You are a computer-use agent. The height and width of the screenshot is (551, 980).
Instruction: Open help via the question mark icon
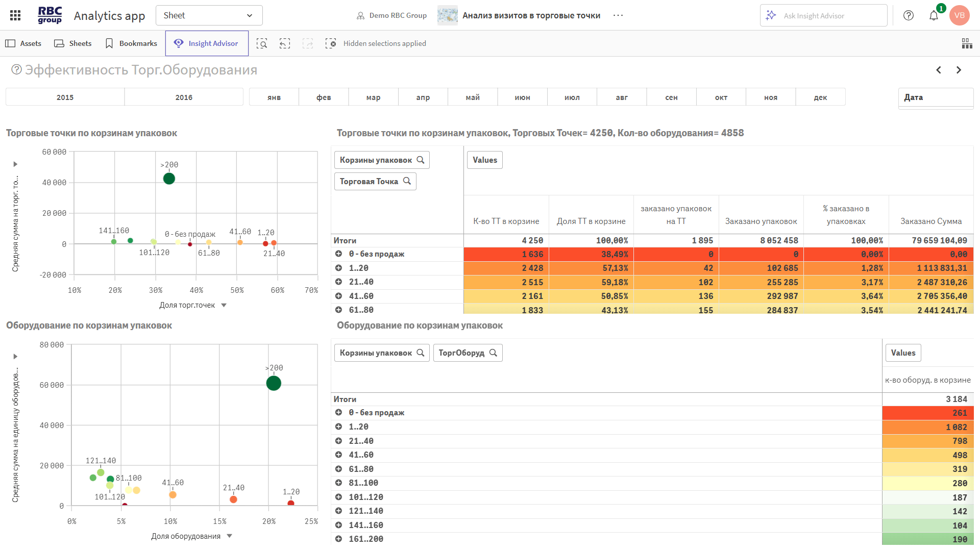pyautogui.click(x=908, y=15)
